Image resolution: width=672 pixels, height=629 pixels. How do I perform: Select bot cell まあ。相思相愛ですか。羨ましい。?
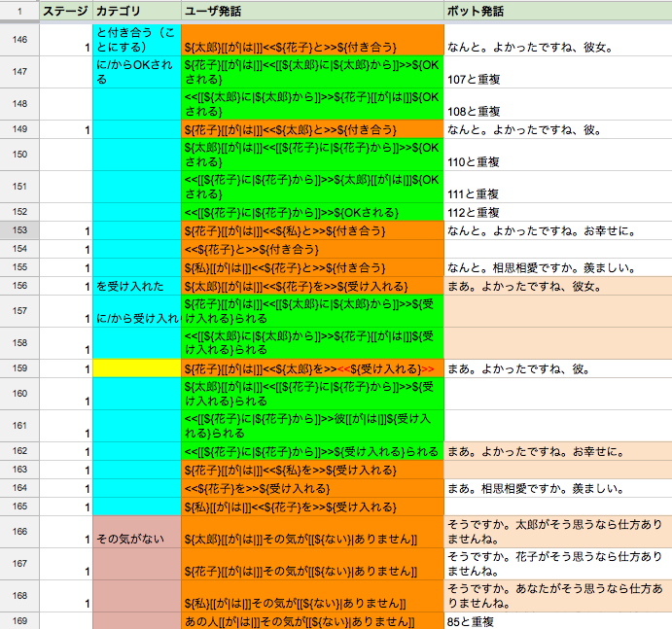click(x=558, y=488)
